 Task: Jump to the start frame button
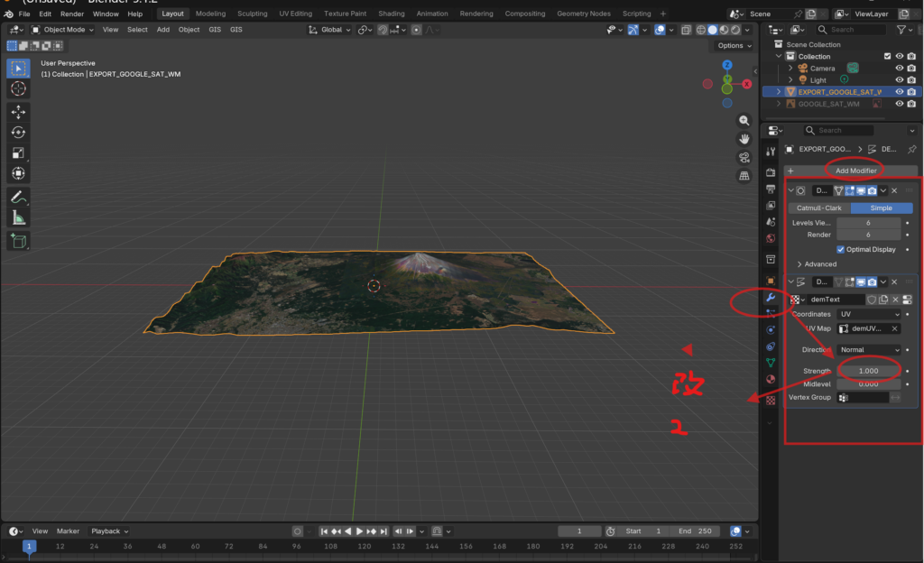324,531
